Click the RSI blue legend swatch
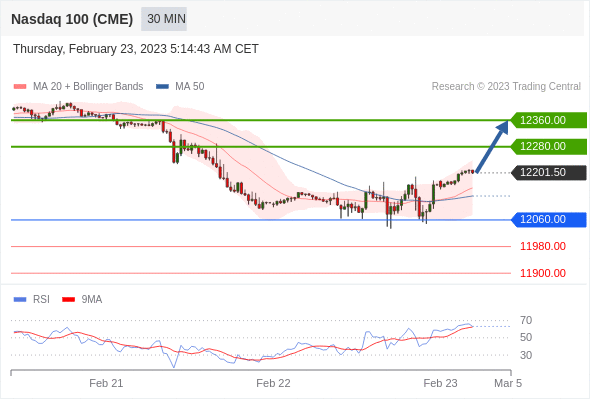590x400 pixels. pyautogui.click(x=20, y=300)
